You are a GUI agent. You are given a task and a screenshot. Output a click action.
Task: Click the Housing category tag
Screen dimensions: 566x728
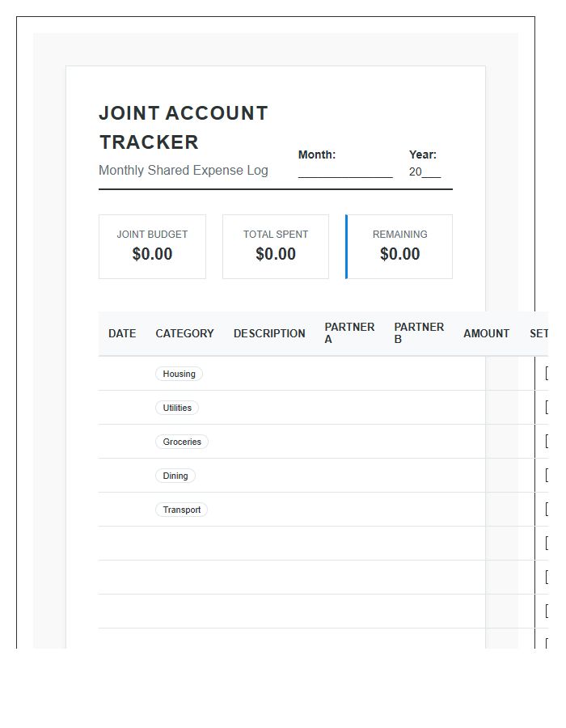point(179,374)
